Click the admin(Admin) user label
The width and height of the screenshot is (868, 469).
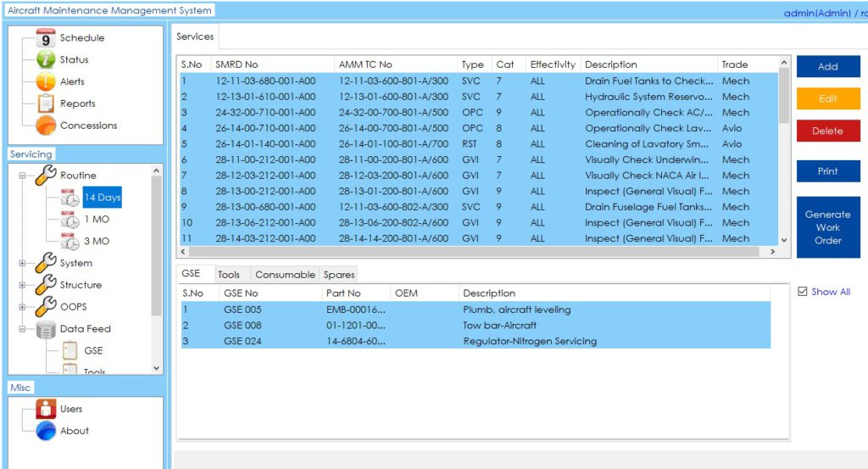pos(817,13)
